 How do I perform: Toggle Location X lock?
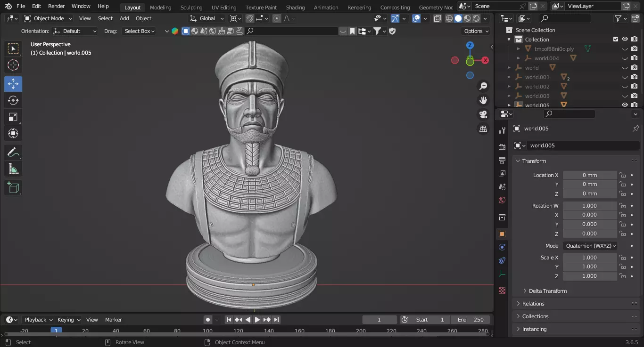(622, 175)
